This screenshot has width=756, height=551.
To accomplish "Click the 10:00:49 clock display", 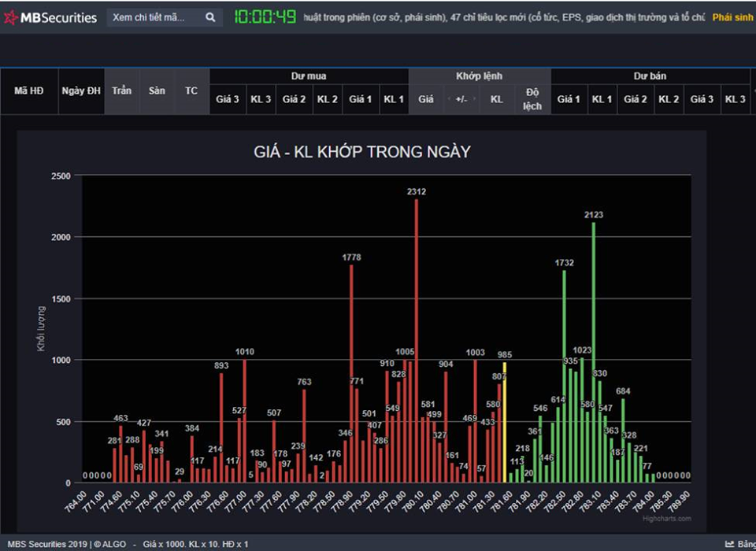I will pos(265,17).
